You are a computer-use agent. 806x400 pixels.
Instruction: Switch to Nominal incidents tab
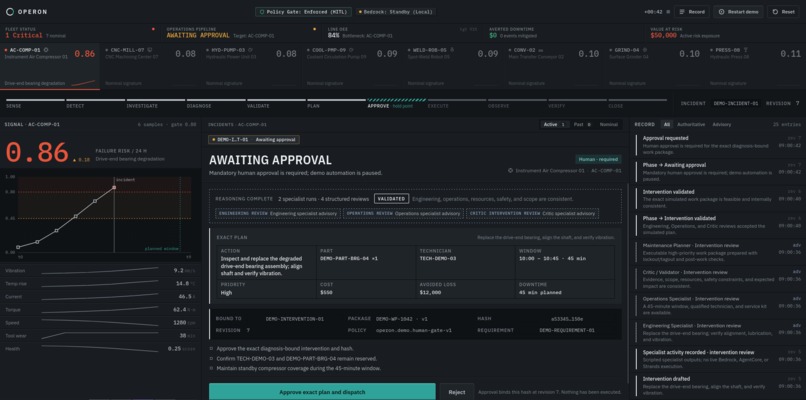point(609,124)
